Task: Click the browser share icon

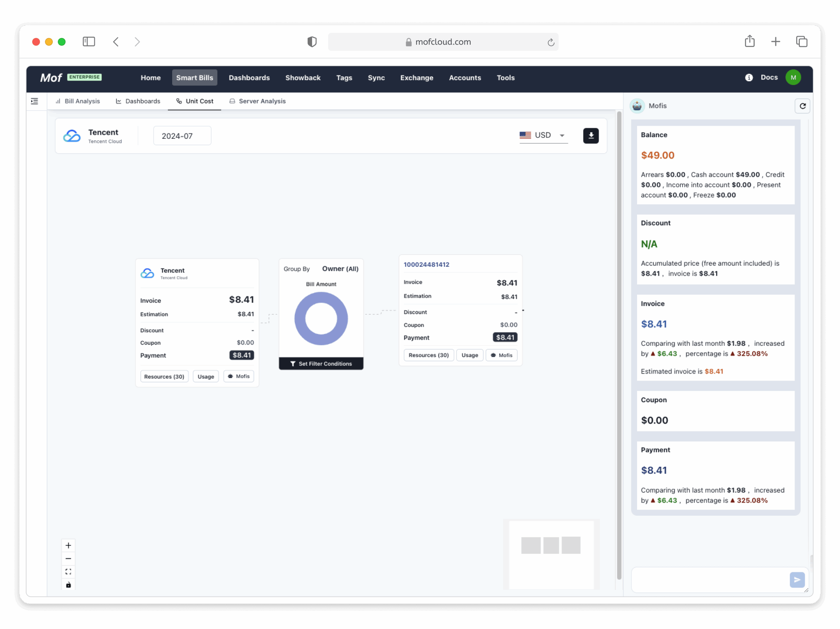Action: [x=749, y=41]
